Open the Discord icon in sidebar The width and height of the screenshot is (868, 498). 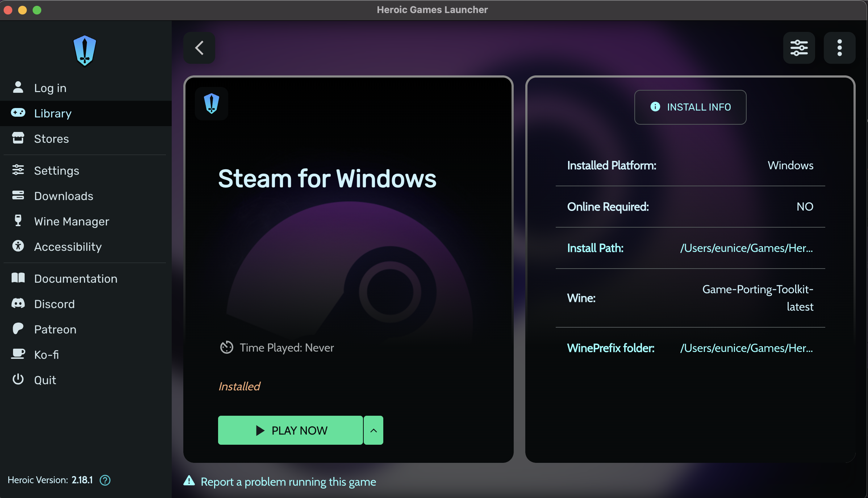coord(18,304)
